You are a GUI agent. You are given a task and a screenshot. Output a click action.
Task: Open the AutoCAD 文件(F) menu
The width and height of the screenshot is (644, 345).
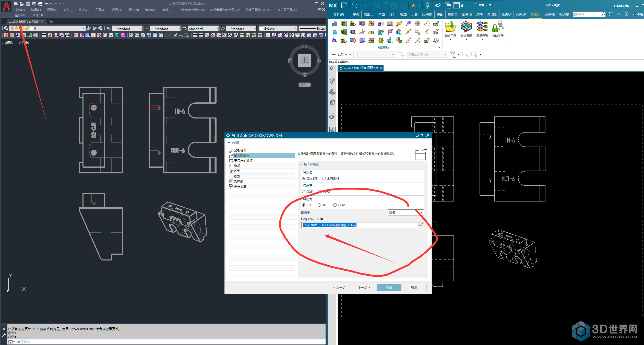pyautogui.click(x=20, y=10)
